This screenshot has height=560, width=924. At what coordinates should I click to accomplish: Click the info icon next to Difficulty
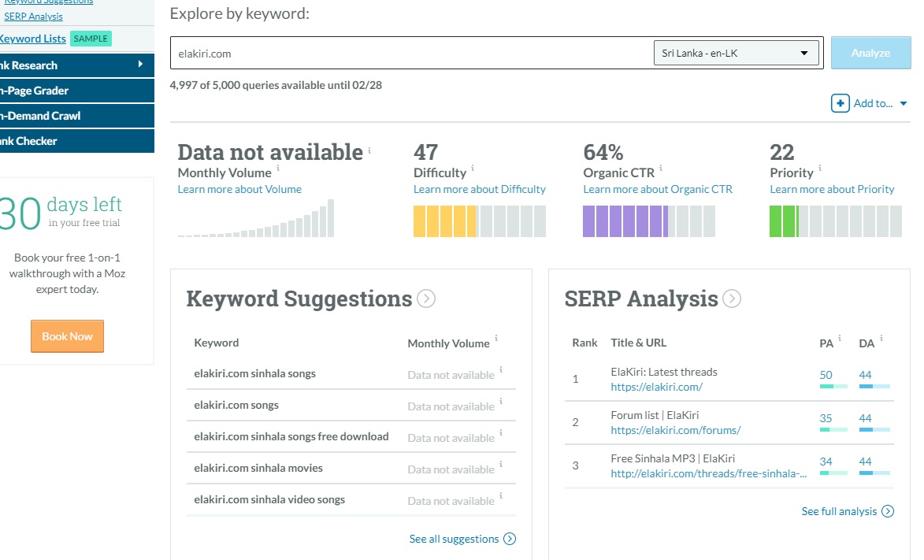(473, 168)
